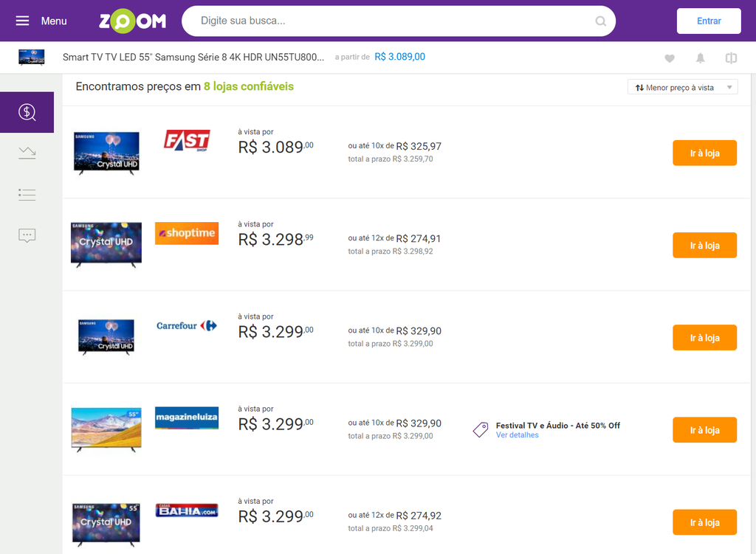Select the price comparison sidebar icon
This screenshot has width=756, height=554.
click(27, 112)
